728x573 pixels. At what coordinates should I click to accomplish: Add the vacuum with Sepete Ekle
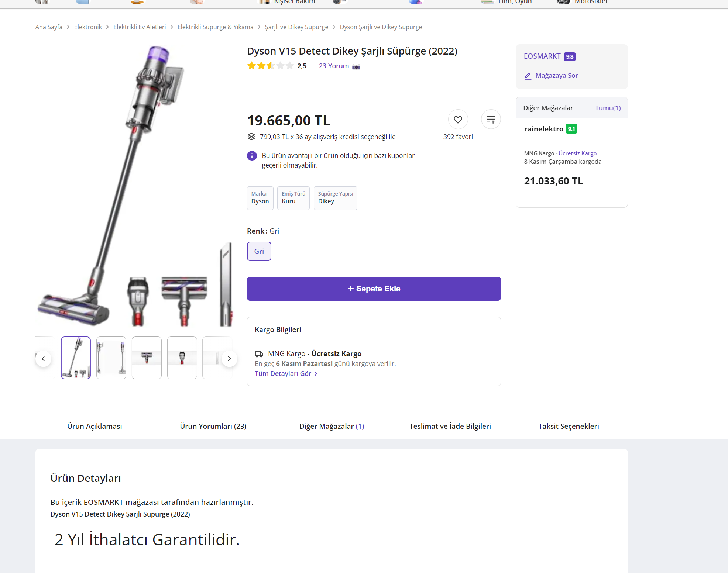374,289
